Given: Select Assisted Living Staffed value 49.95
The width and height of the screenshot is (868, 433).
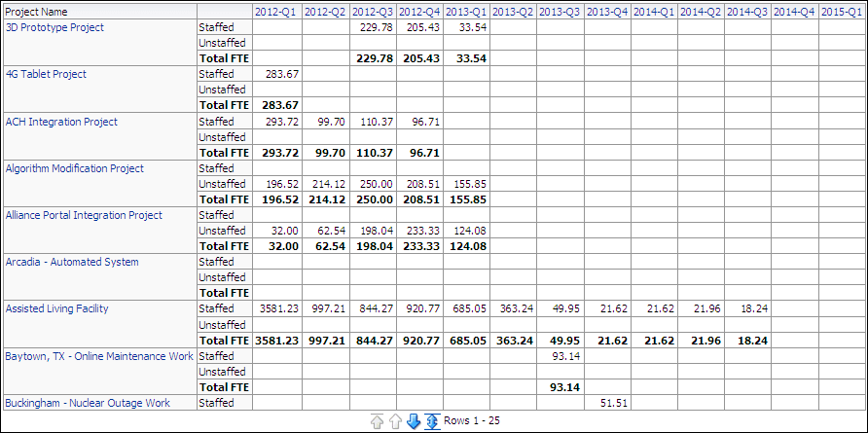Looking at the screenshot, I should [x=567, y=308].
